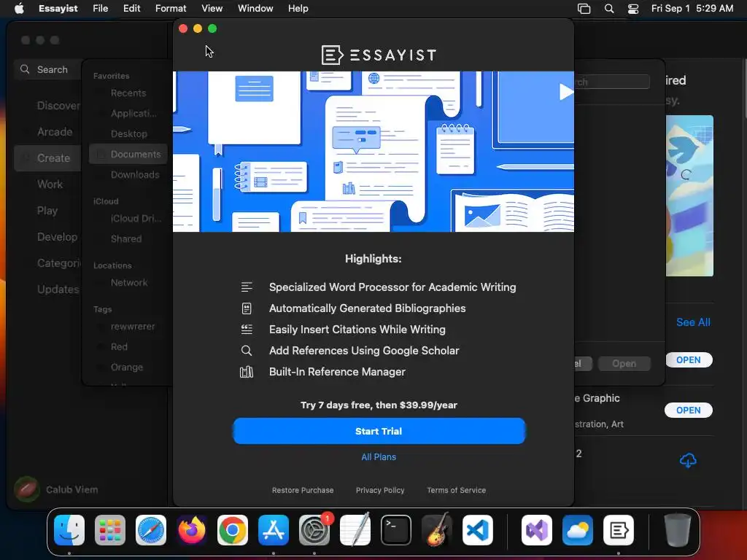
Task: Click the App Store Search field
Action: coord(47,69)
